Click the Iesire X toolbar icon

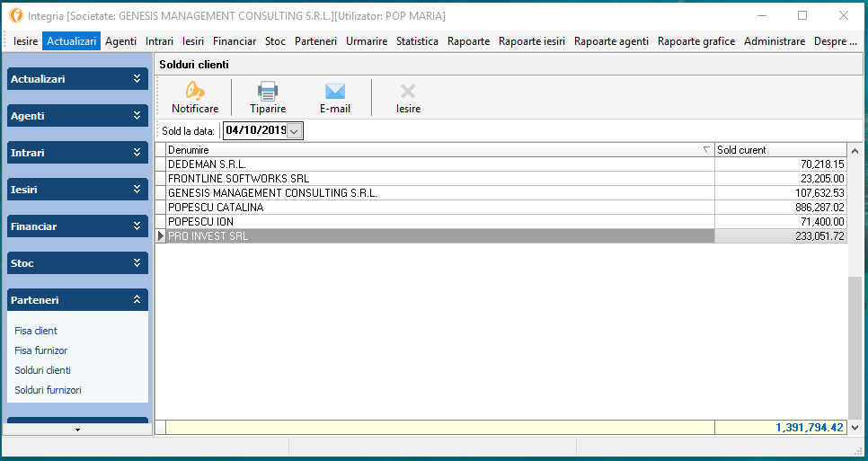tap(408, 91)
